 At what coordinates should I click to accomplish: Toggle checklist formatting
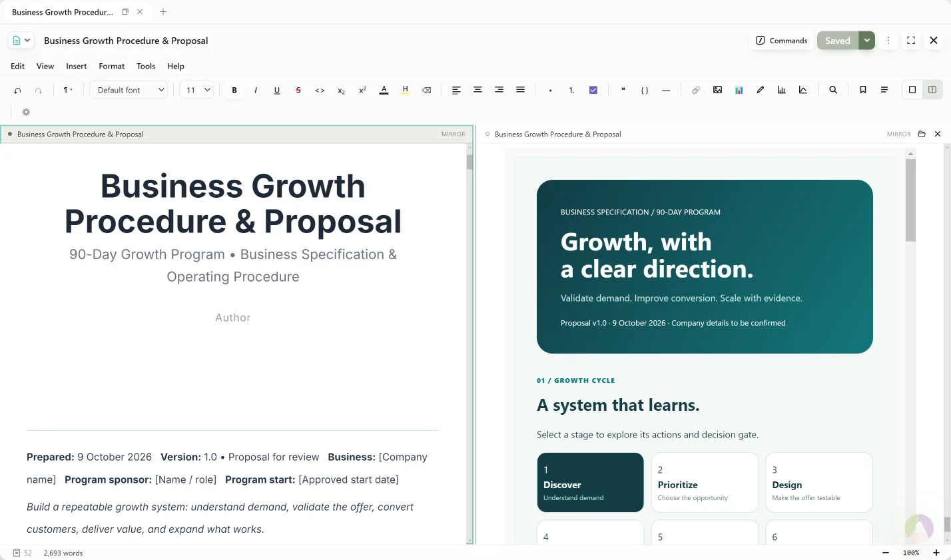pos(593,90)
